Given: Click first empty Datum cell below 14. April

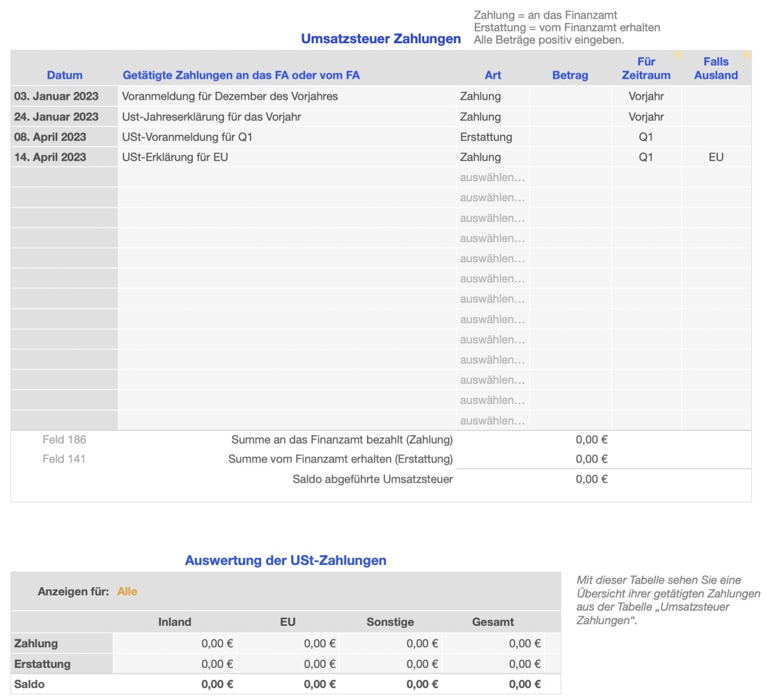Looking at the screenshot, I should point(64,177).
